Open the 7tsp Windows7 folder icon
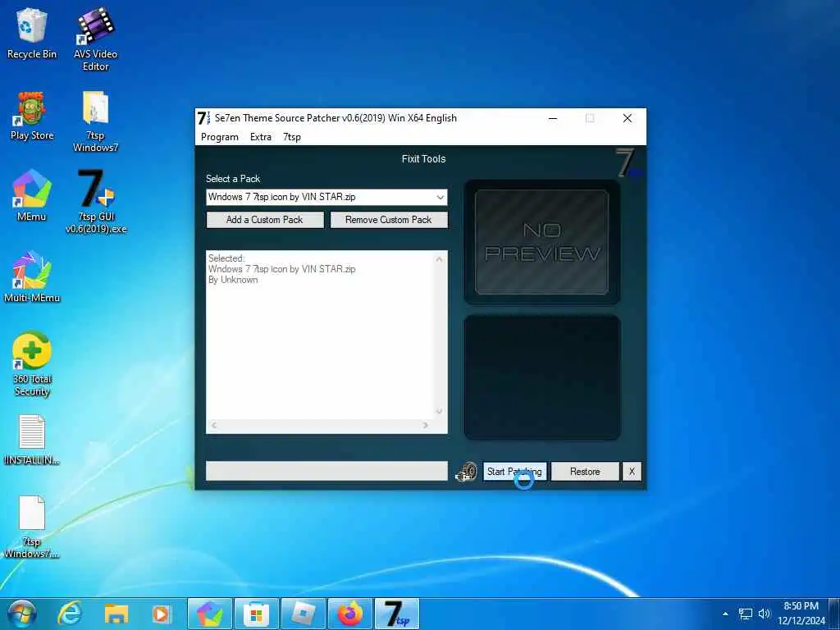The height and width of the screenshot is (630, 840). tap(95, 121)
